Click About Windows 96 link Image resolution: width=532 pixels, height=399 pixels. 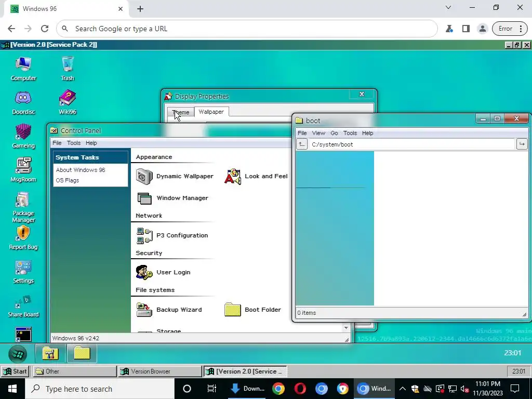pos(81,170)
